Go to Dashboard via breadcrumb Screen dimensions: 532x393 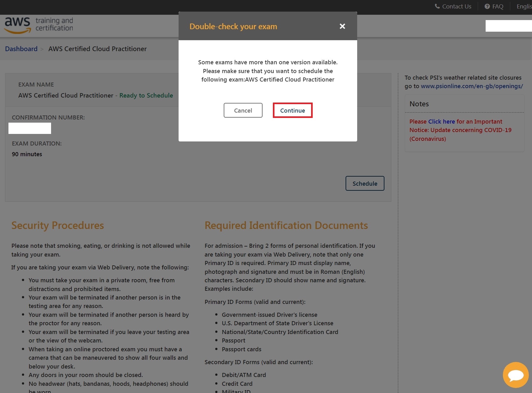pyautogui.click(x=21, y=49)
